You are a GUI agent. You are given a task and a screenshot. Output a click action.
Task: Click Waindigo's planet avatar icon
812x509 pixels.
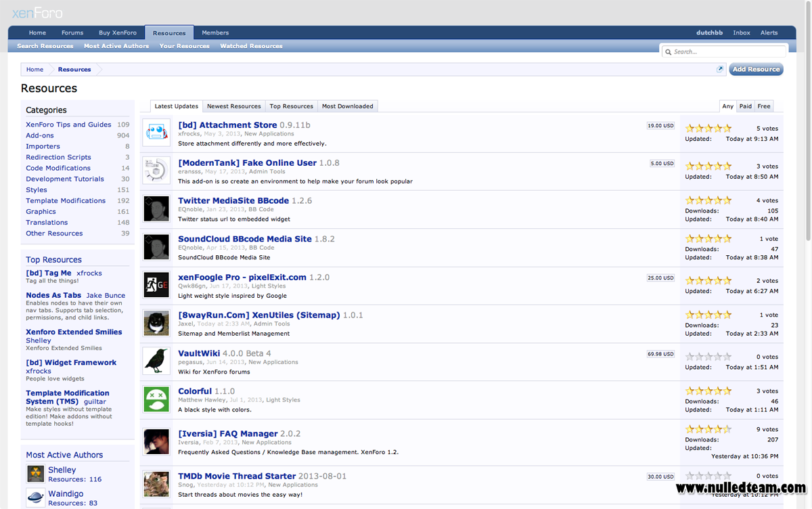[36, 497]
